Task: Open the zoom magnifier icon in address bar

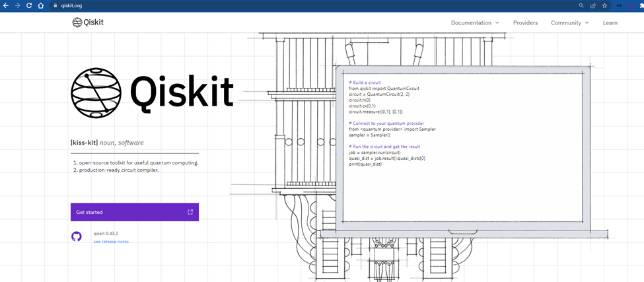Action: coord(581,5)
